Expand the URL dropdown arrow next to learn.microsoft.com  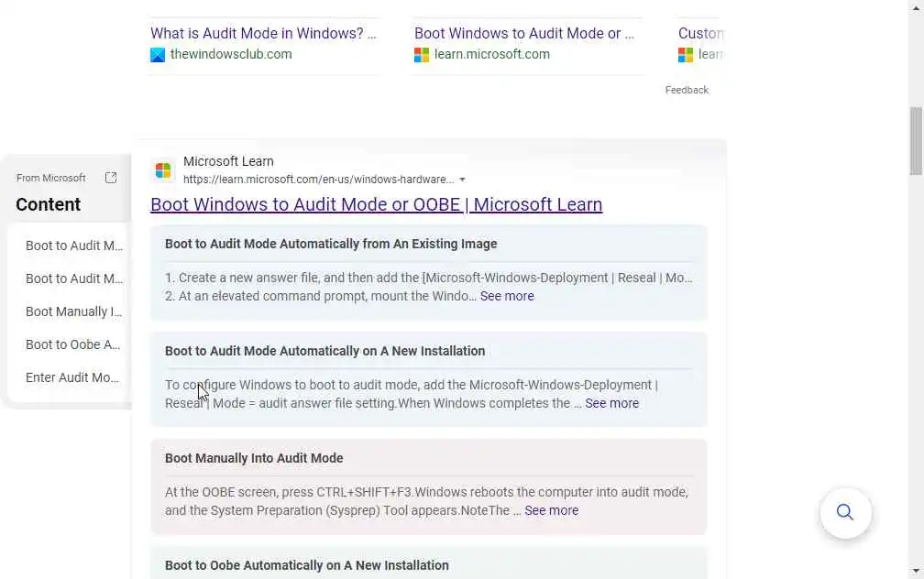click(x=463, y=180)
